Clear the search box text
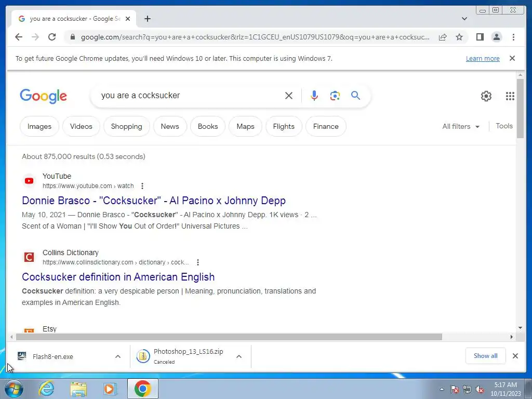 click(289, 96)
